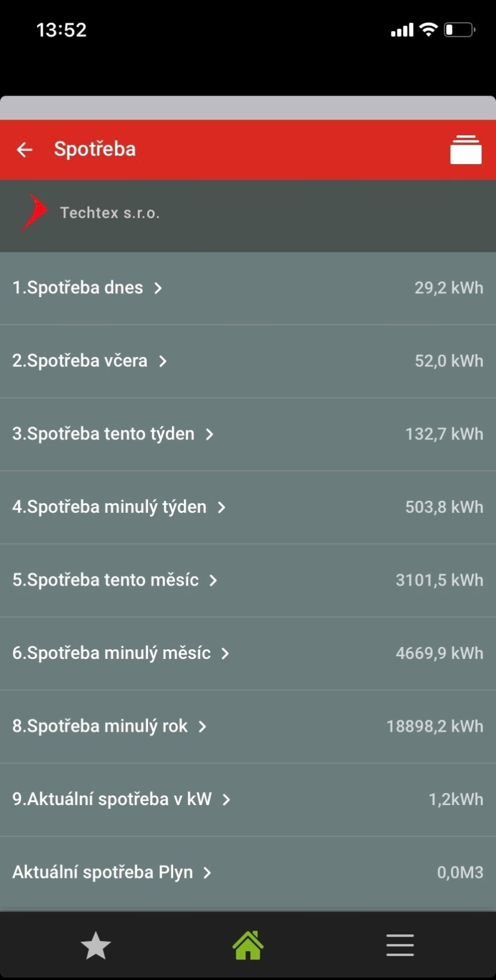Open Aktuální spotřeba Plyn details

[x=103, y=872]
